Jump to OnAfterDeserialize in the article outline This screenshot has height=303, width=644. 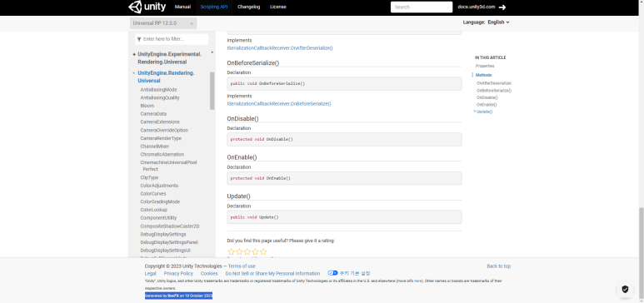click(x=494, y=83)
